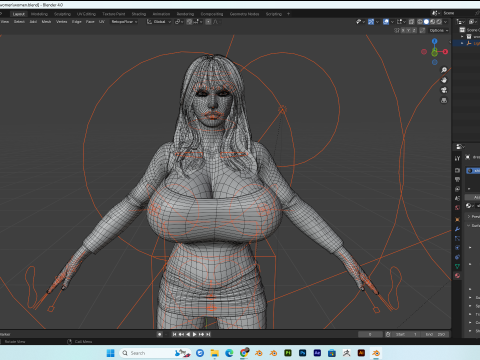Jump to the timeline end frame

tap(208, 334)
